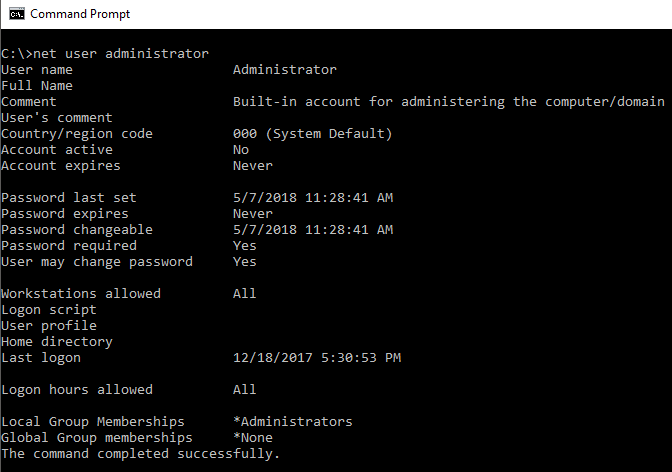Click the Password changeable date value
This screenshot has width=672, height=472.
(312, 230)
